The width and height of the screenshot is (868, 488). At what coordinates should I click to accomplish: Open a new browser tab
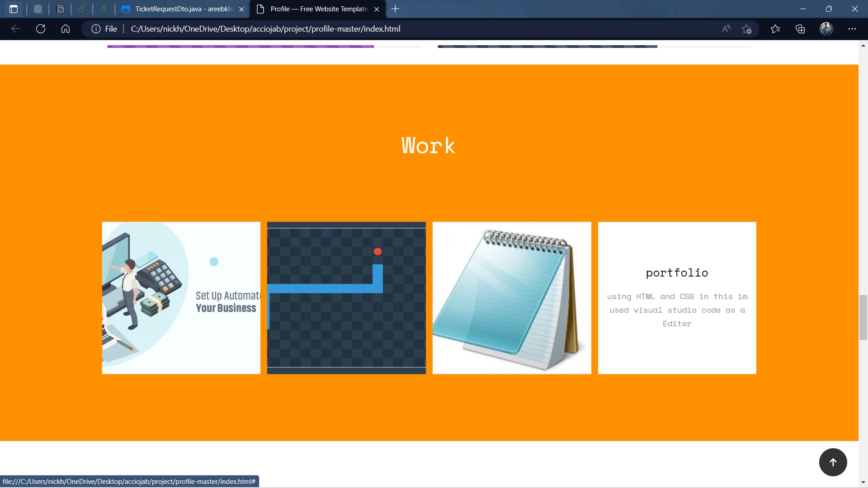pyautogui.click(x=396, y=9)
